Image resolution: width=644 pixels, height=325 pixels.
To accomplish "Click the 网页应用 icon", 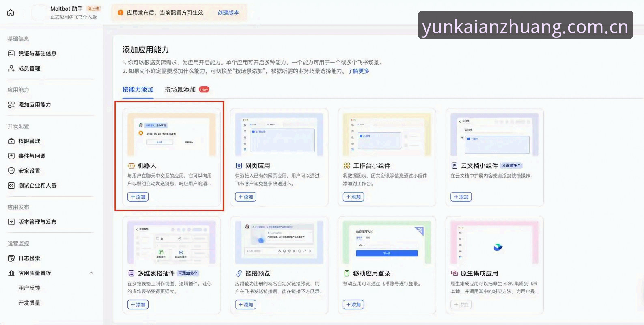I will coord(239,166).
